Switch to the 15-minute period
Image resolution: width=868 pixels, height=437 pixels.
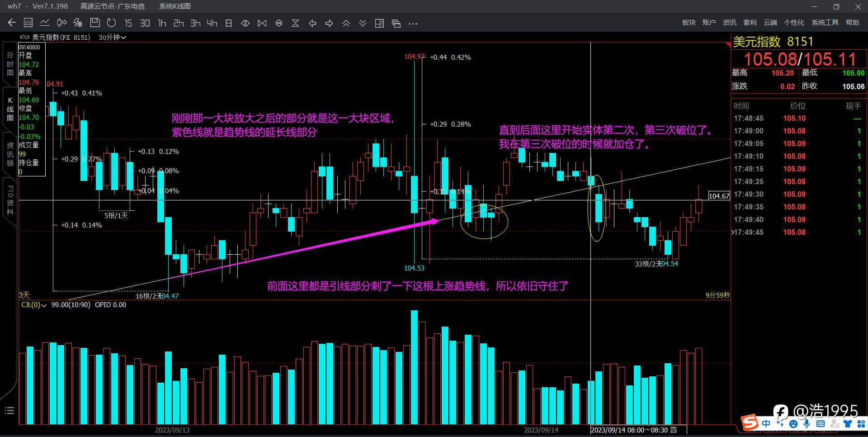tap(128, 23)
